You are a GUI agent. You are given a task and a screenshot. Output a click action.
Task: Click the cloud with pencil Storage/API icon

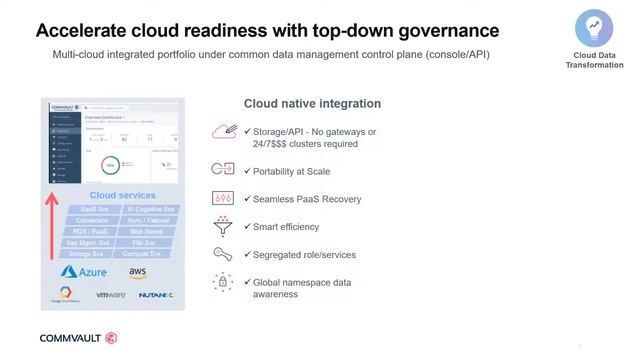click(224, 132)
